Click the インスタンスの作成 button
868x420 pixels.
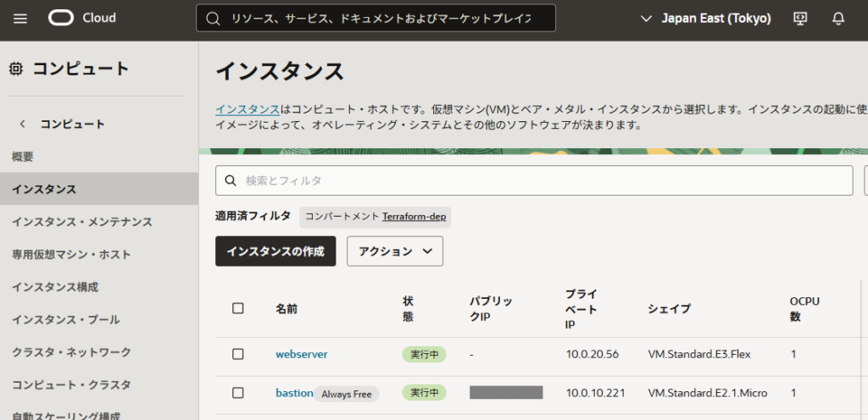[275, 251]
